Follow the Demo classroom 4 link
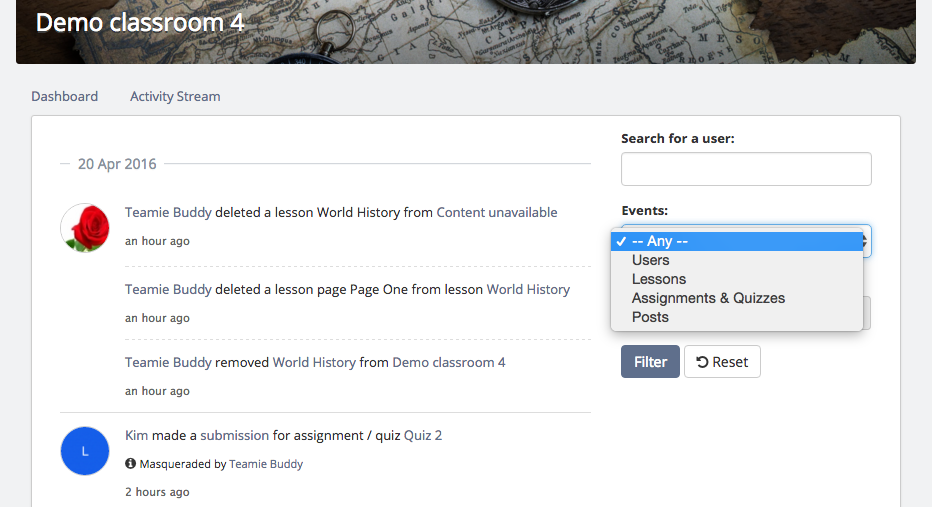Image resolution: width=932 pixels, height=507 pixels. [449, 363]
